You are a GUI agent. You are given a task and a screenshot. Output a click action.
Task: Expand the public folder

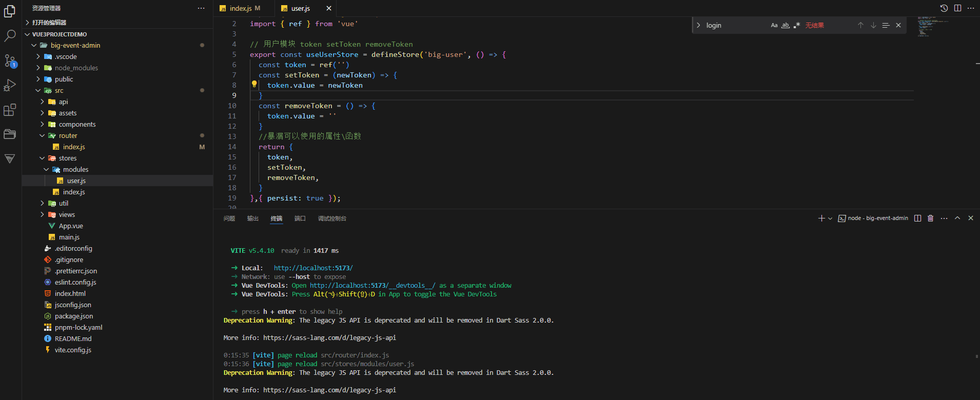117,79
